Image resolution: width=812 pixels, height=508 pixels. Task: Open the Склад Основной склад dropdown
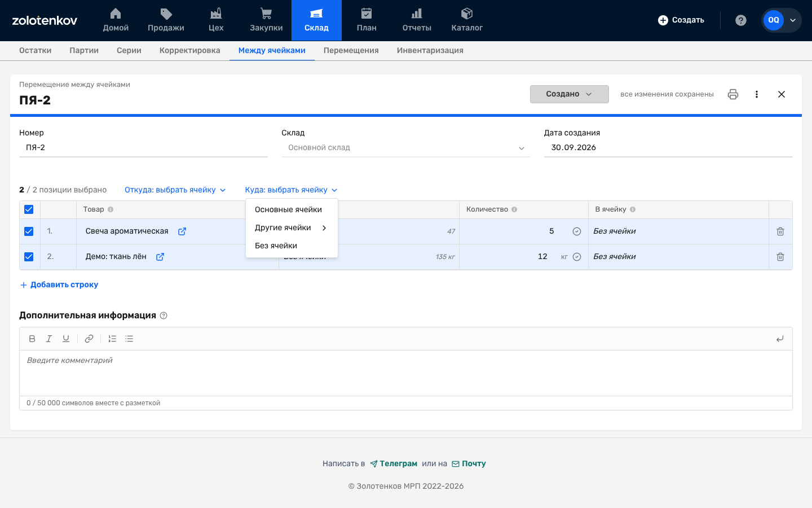(406, 148)
